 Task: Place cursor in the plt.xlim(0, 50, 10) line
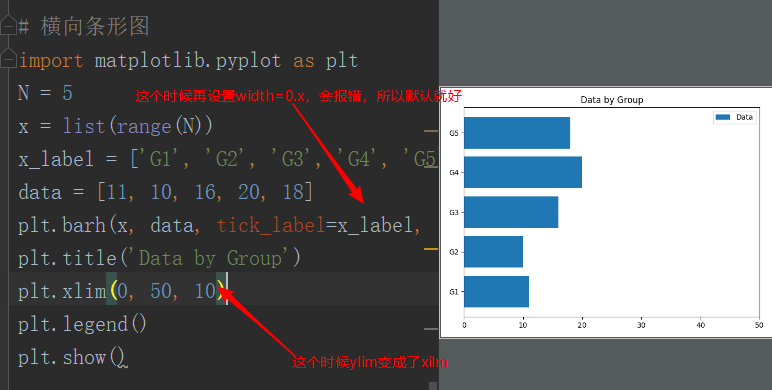point(122,291)
